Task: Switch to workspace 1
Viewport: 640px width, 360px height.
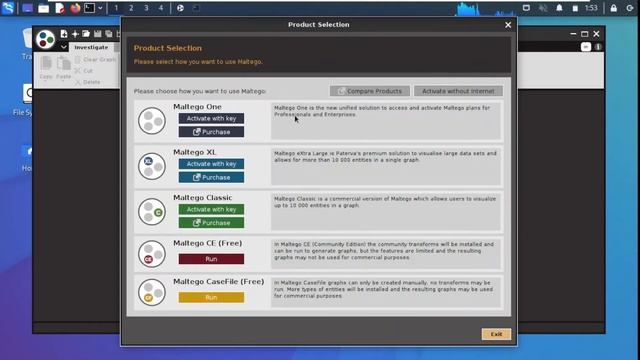Action: [116, 8]
